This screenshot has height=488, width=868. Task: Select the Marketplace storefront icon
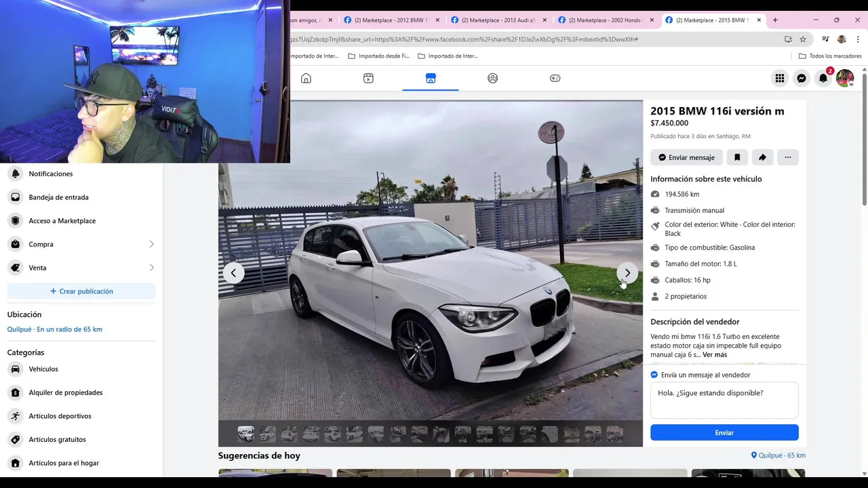[431, 78]
